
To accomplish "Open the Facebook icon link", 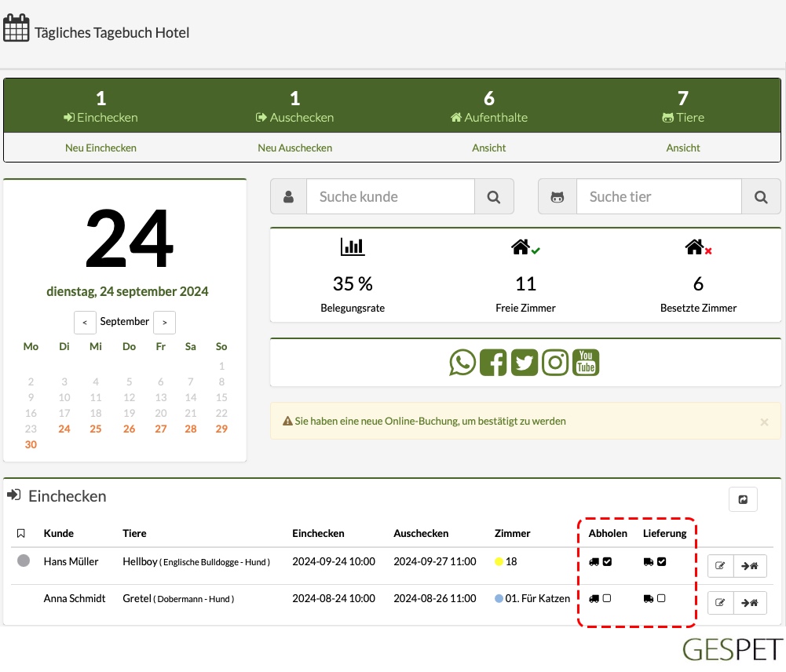I will [493, 363].
